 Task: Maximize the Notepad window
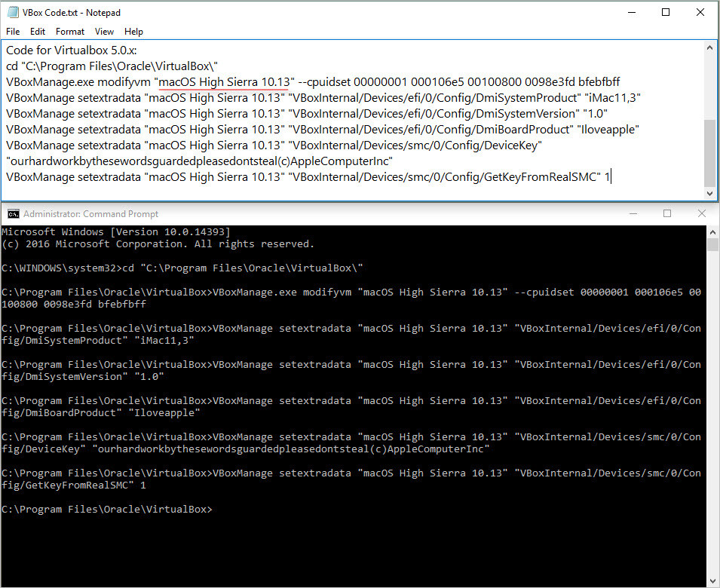(x=666, y=12)
